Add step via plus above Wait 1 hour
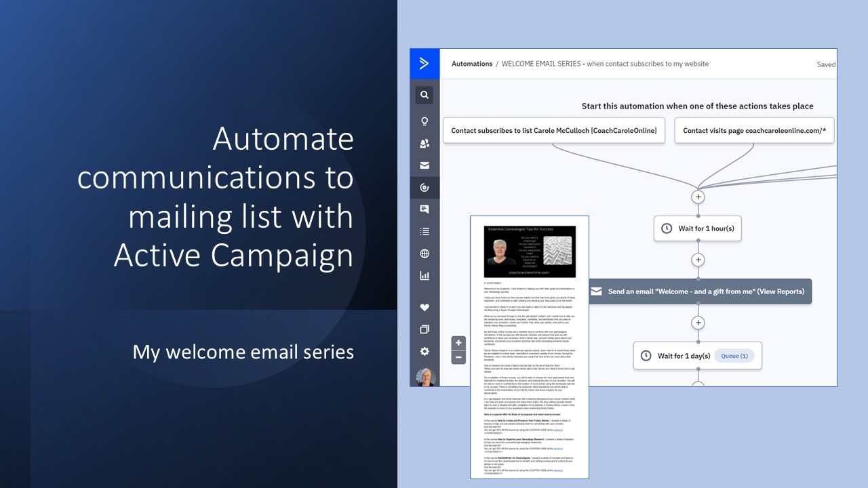Image resolution: width=868 pixels, height=488 pixels. [x=698, y=197]
